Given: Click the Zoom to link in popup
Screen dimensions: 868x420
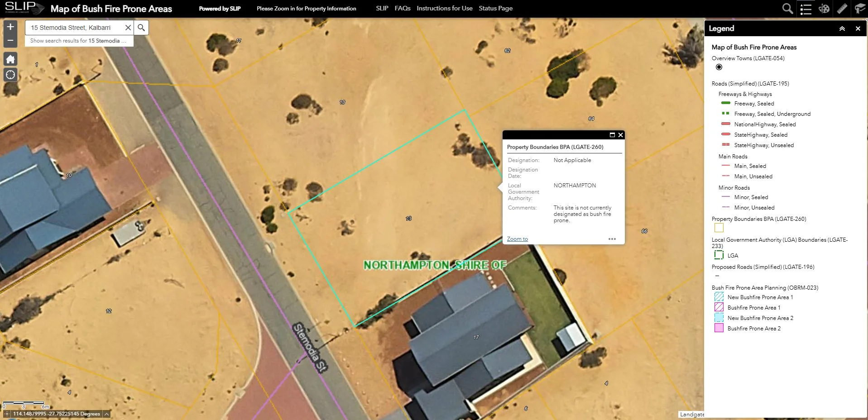Looking at the screenshot, I should (x=517, y=239).
